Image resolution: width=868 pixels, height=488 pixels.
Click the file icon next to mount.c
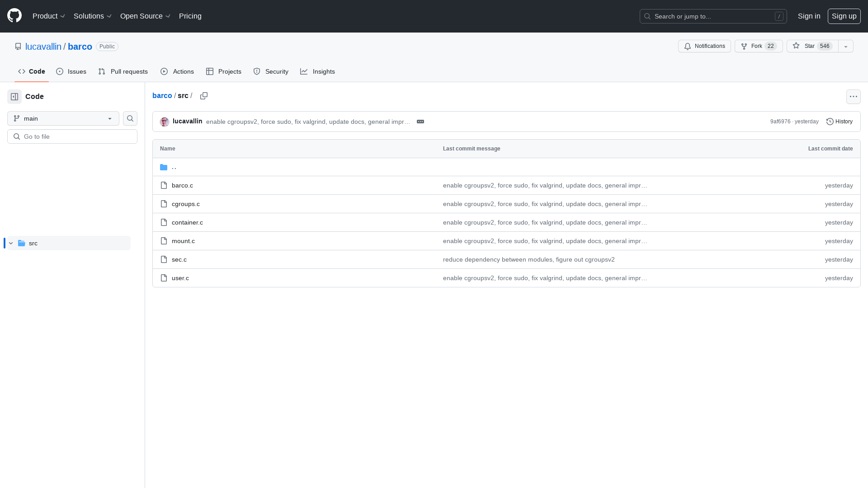164,241
